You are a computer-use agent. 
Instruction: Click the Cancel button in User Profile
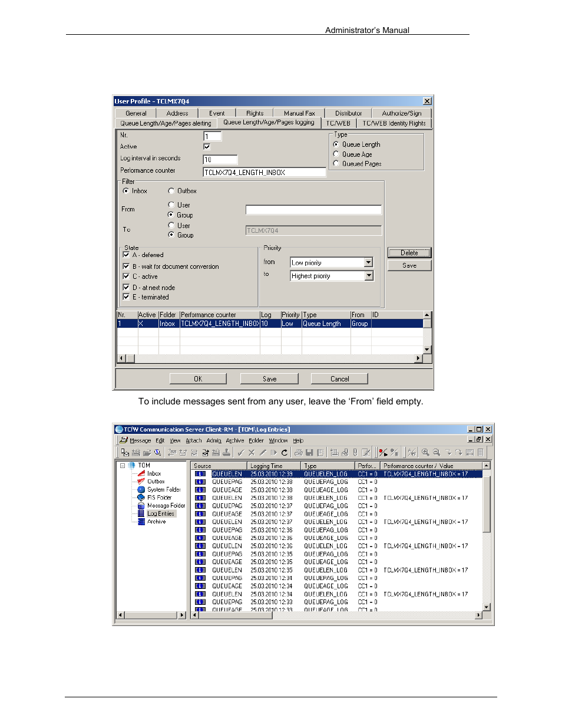click(x=339, y=379)
